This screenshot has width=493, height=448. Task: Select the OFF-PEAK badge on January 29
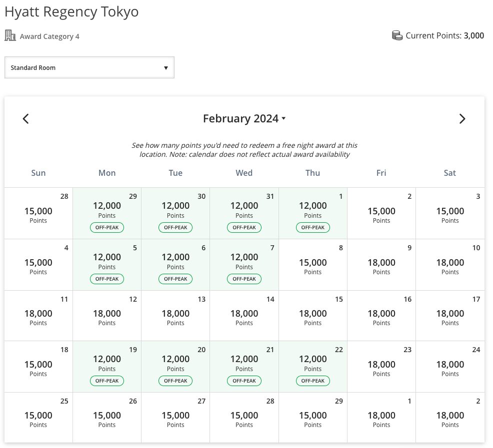pos(106,227)
